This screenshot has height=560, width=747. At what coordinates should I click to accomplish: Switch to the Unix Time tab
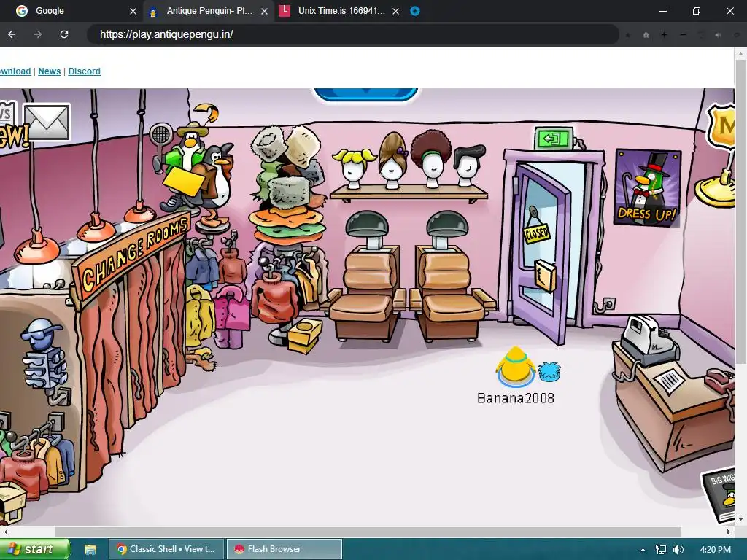click(339, 11)
